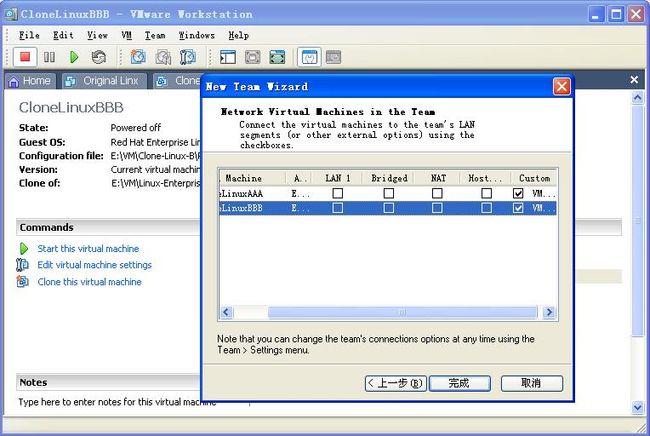Click clone icon beside Clone this virtual machine
The image size is (650, 436).
click(x=22, y=282)
